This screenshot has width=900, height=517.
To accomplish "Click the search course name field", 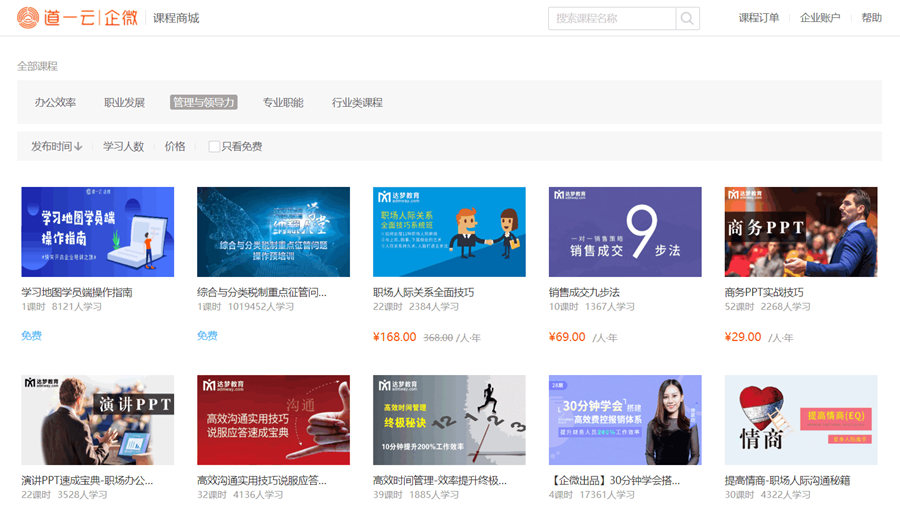I will [612, 18].
